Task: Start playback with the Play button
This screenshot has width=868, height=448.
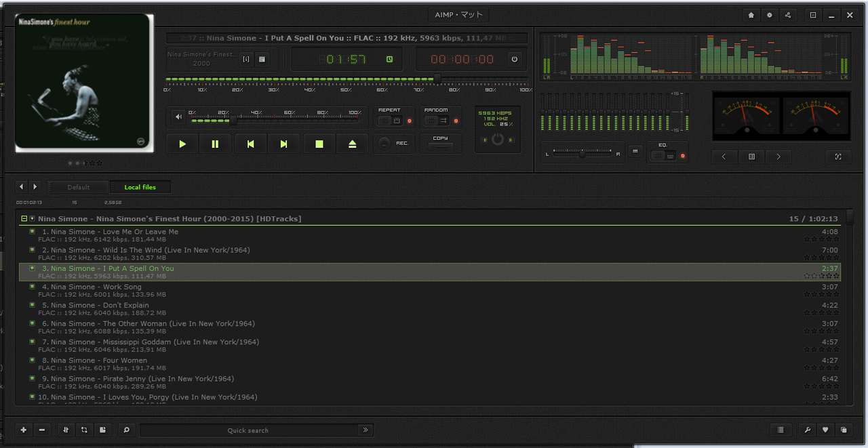Action: tap(182, 144)
